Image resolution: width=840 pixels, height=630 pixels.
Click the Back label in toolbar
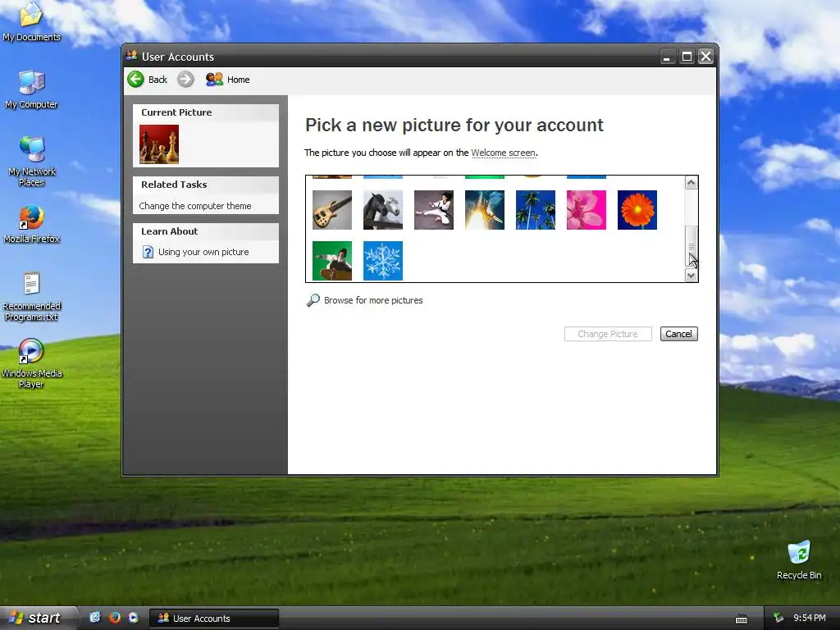click(157, 80)
